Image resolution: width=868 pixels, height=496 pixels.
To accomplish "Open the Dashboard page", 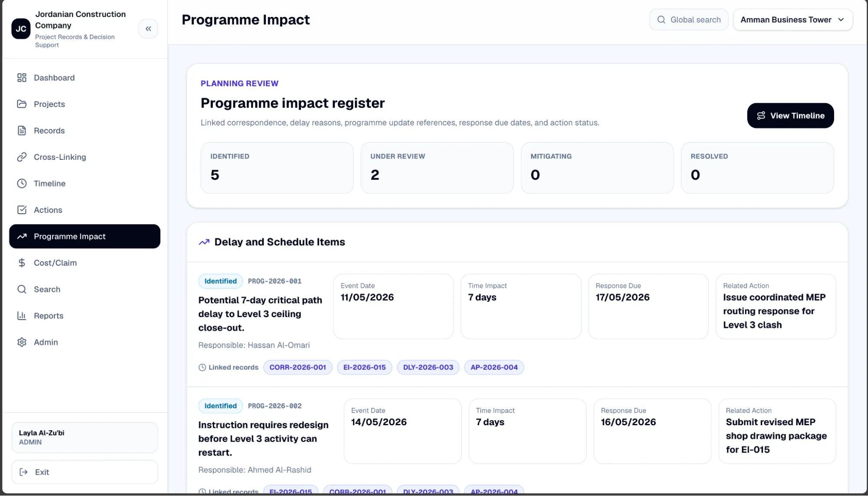I will tap(85, 78).
